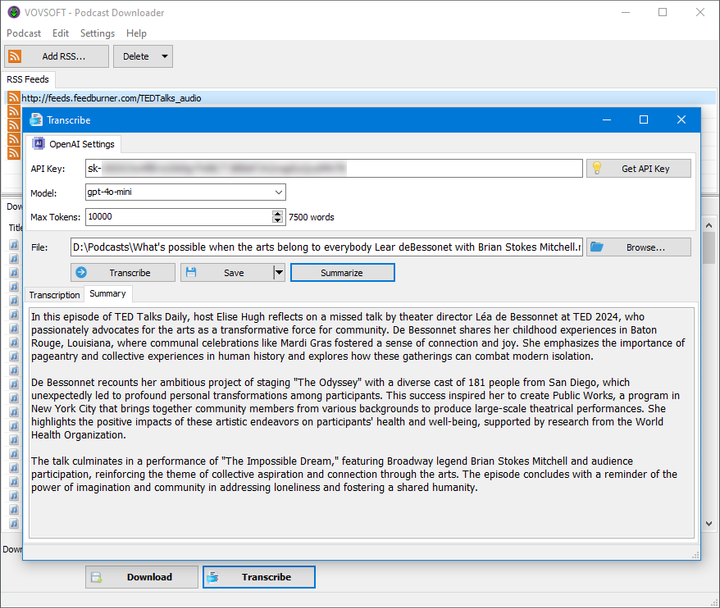This screenshot has width=720, height=608.
Task: Click RSS icon beside the TEDTalks_audio feed
Action: click(14, 98)
